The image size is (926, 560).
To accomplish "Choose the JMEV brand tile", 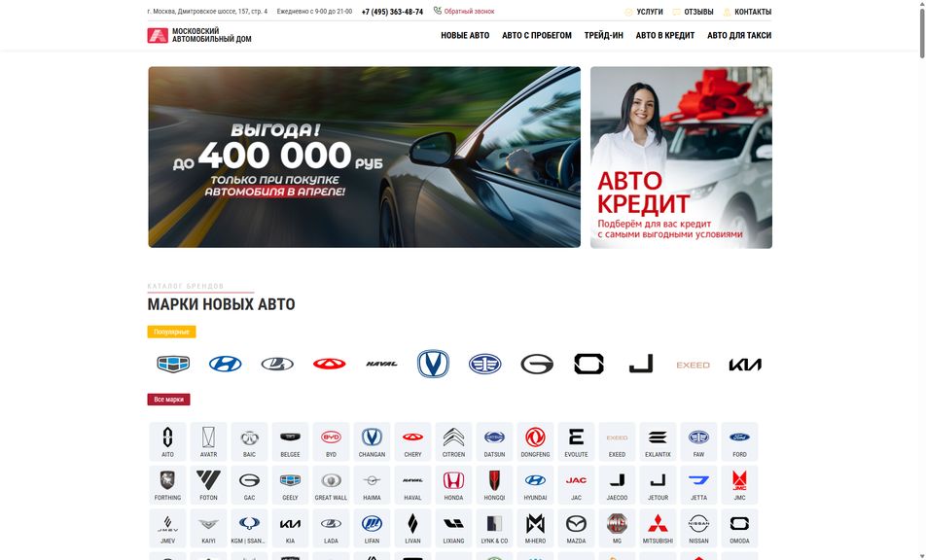I will 167,528.
